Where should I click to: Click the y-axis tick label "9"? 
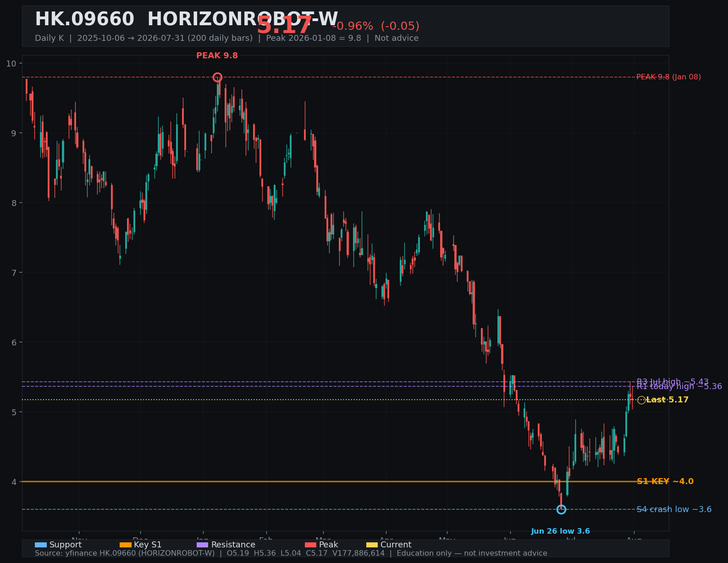[x=14, y=133]
